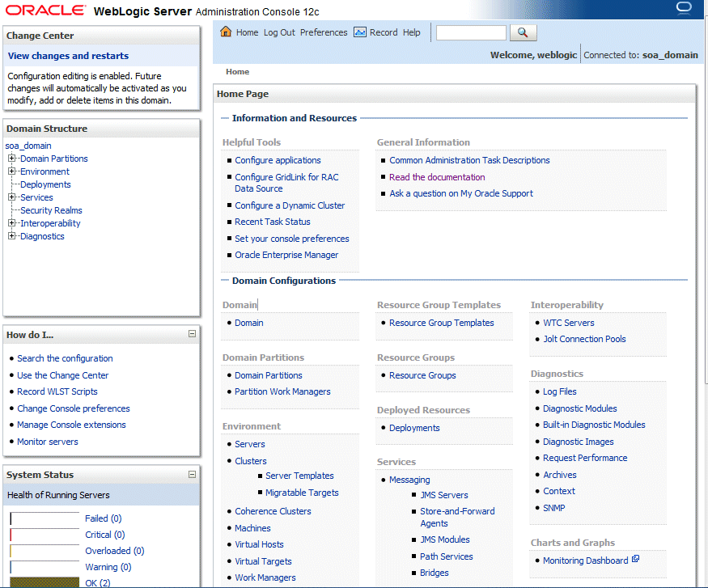Open Warning (0) status link

[x=108, y=567]
